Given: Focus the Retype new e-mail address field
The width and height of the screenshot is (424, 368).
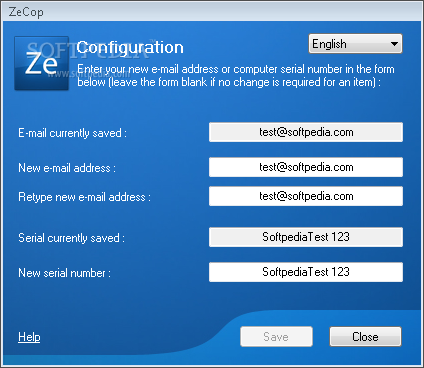Looking at the screenshot, I should 306,196.
